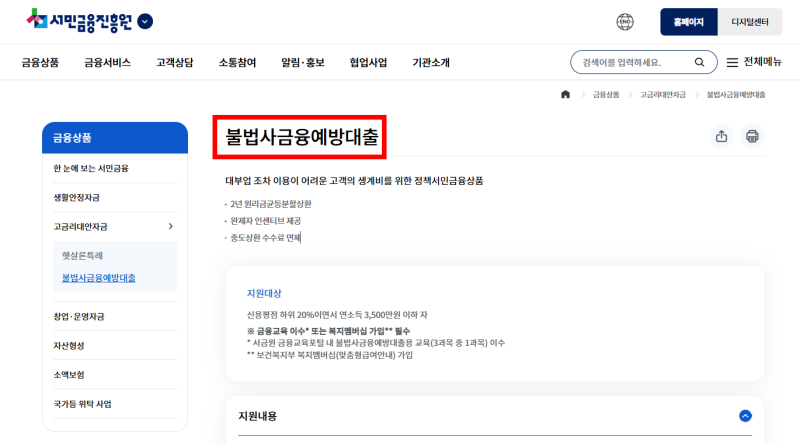Click the 불법사금융예방대출 page title
Image resolution: width=800 pixels, height=444 pixels.
pyautogui.click(x=302, y=136)
